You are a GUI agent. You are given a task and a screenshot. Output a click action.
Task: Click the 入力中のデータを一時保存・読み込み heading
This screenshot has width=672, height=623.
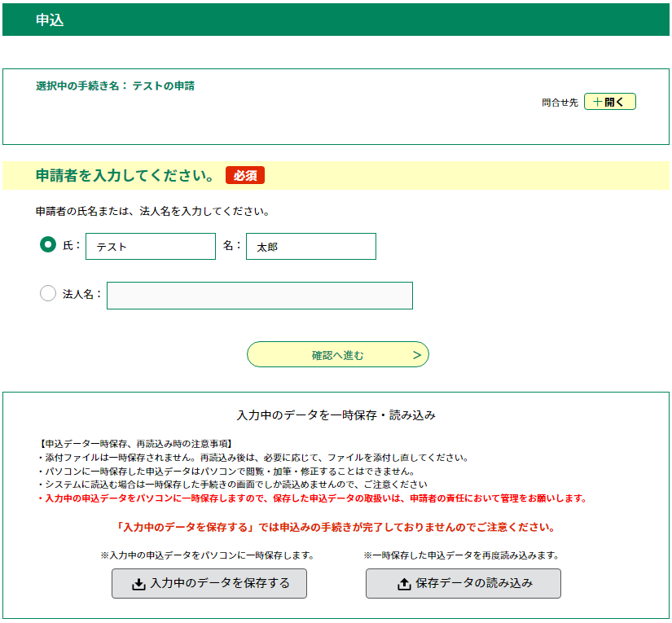point(336,415)
